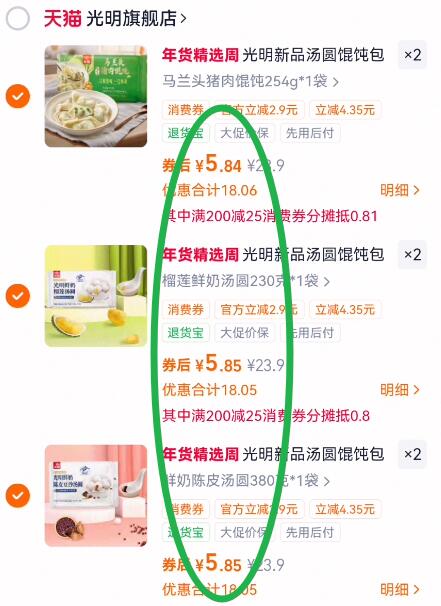Screen dimensions: 441x606
Task: Open the 鲜奶陈皮汤圆 product thumbnail
Action: pyautogui.click(x=96, y=495)
